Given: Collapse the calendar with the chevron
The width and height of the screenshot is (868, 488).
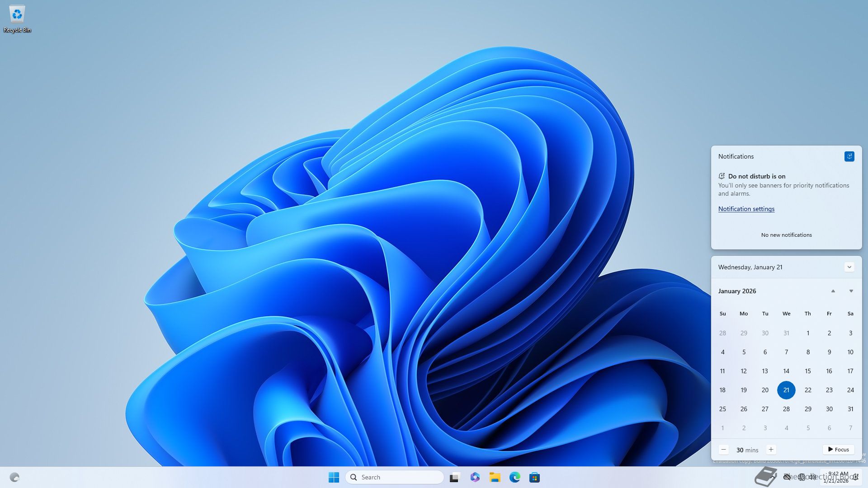Looking at the screenshot, I should click(x=849, y=267).
